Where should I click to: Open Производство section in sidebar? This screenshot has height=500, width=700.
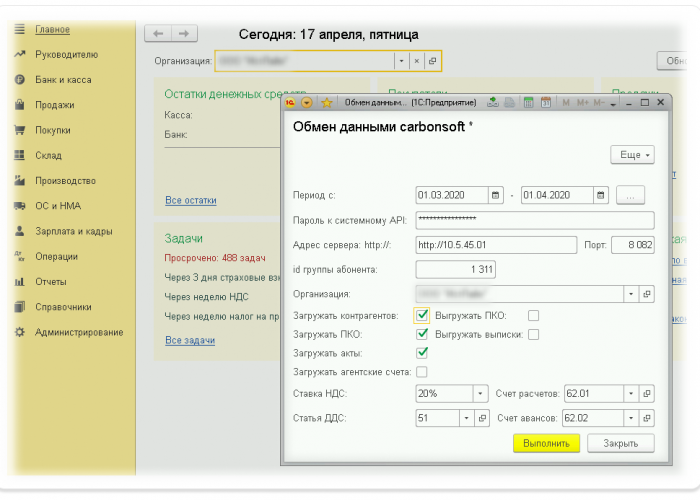(x=65, y=181)
